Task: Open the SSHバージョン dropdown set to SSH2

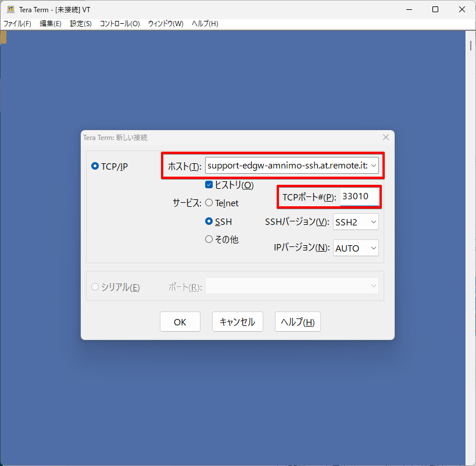Action: pyautogui.click(x=356, y=222)
